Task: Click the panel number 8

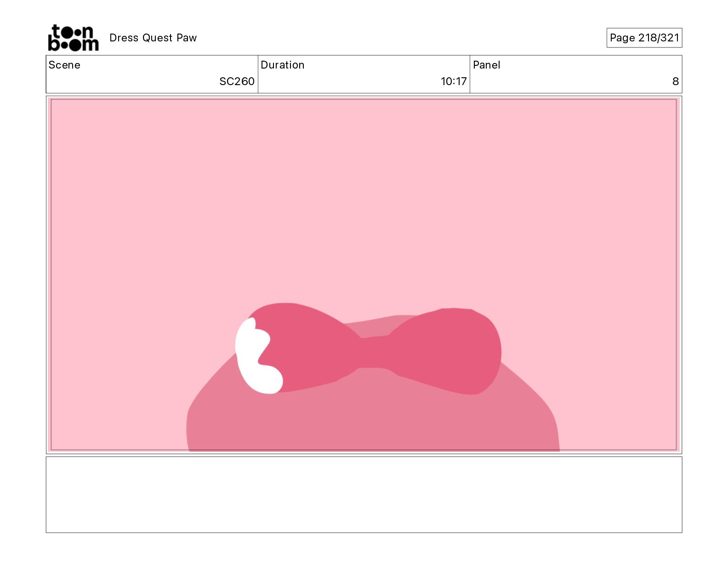Action: [675, 81]
